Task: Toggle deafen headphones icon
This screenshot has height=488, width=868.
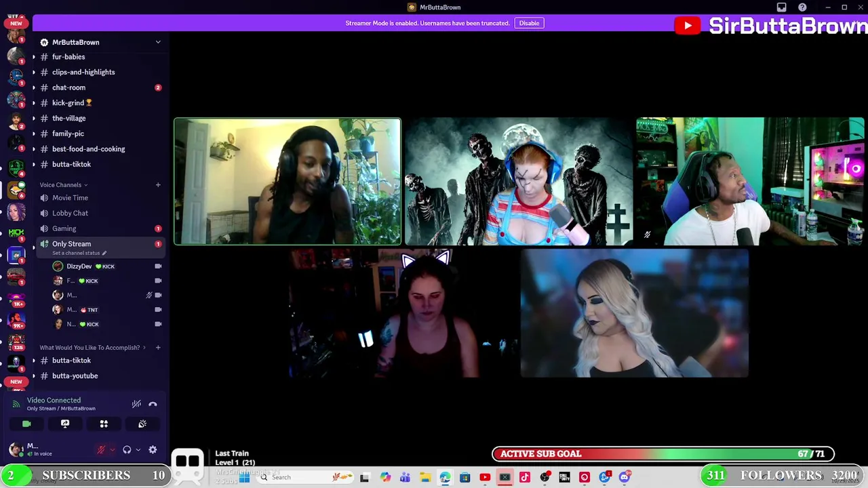Action: point(127,449)
